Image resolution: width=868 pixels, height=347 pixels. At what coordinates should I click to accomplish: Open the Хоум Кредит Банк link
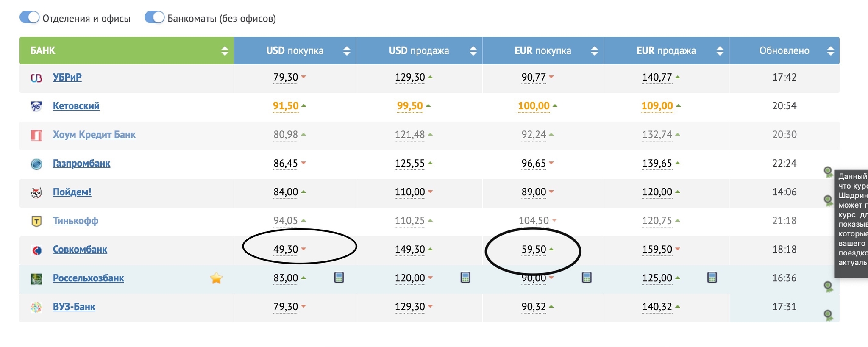point(94,135)
